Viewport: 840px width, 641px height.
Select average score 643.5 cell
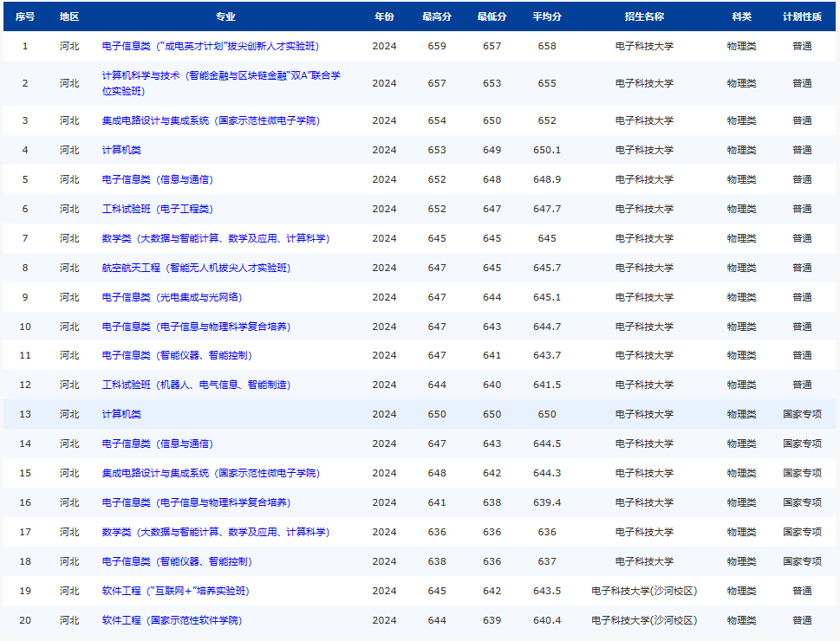(547, 591)
